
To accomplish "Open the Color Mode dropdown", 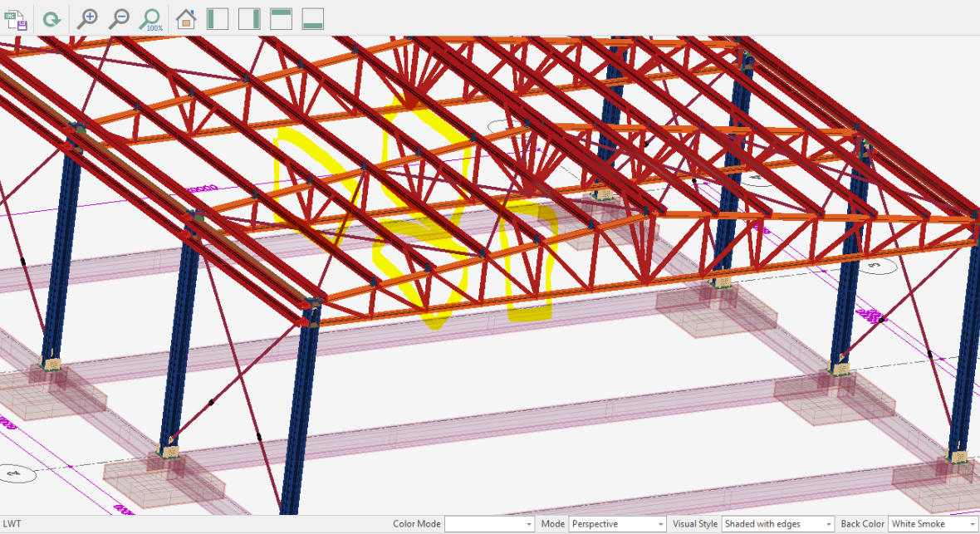I will [x=489, y=524].
